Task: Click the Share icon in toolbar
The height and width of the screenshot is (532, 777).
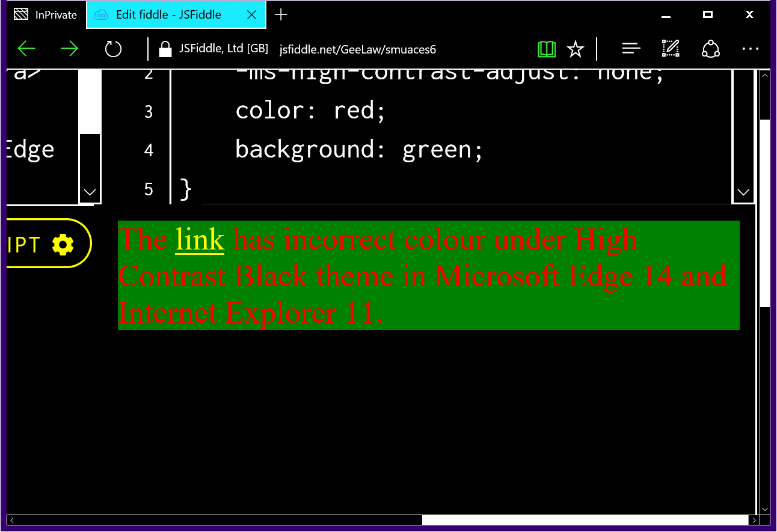Action: (711, 49)
